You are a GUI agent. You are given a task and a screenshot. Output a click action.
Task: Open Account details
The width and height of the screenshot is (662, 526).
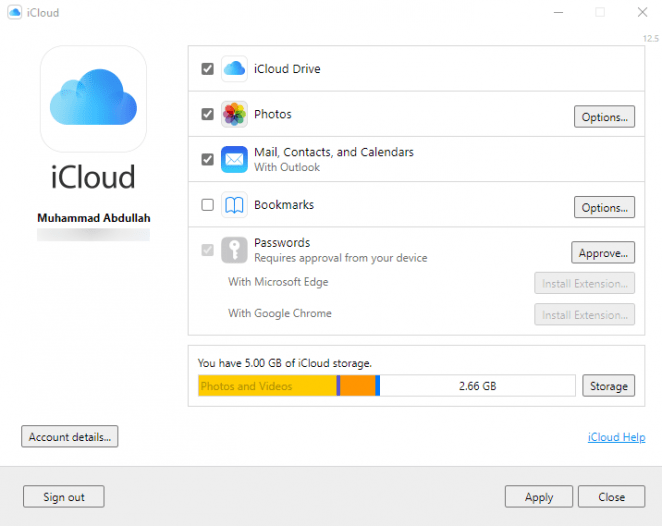click(70, 437)
